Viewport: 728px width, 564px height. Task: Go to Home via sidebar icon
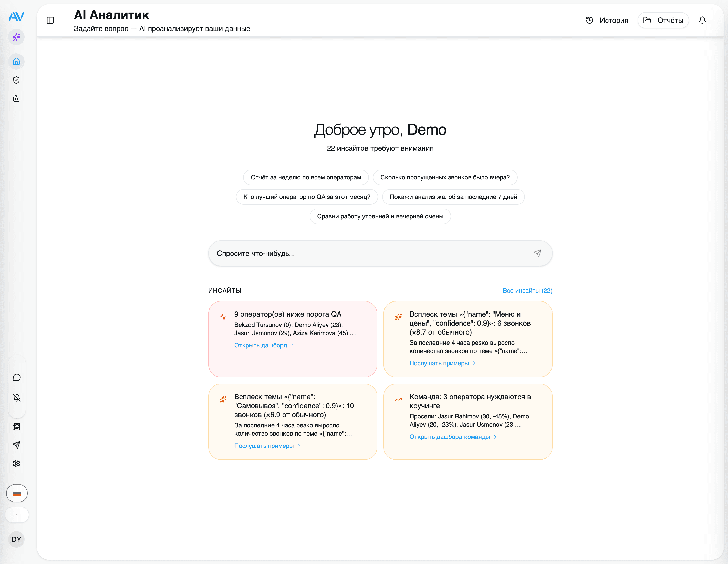pos(16,61)
